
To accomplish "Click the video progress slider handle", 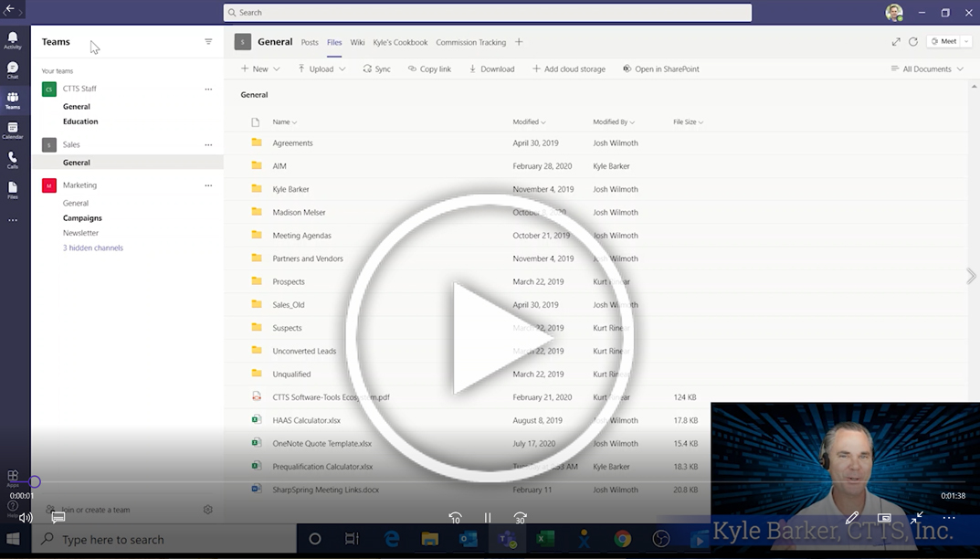I will pos(35,481).
